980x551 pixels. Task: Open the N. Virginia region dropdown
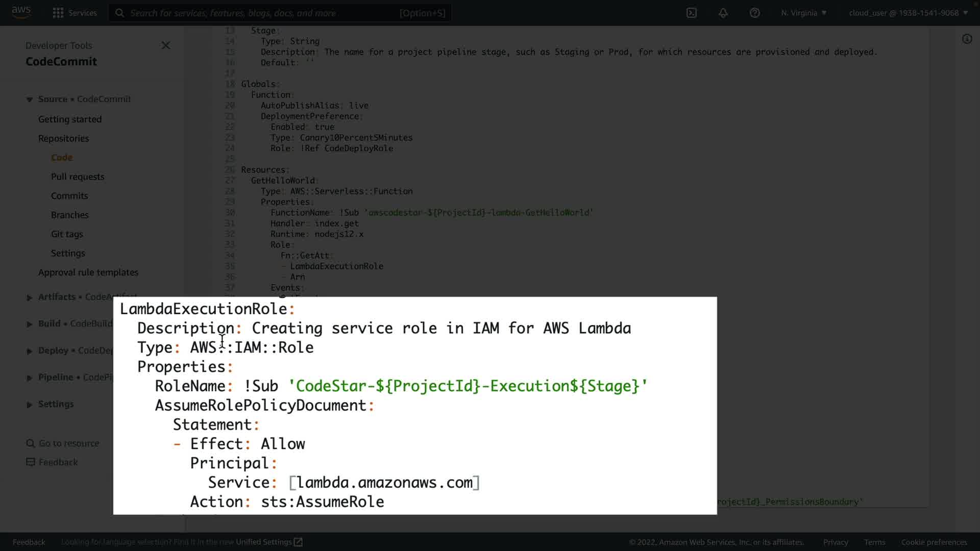pos(803,13)
